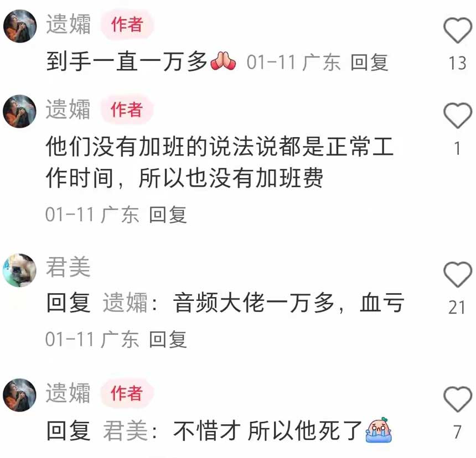Open 君美's profile avatar
Viewport: 476px width, 458px height.
click(x=20, y=270)
